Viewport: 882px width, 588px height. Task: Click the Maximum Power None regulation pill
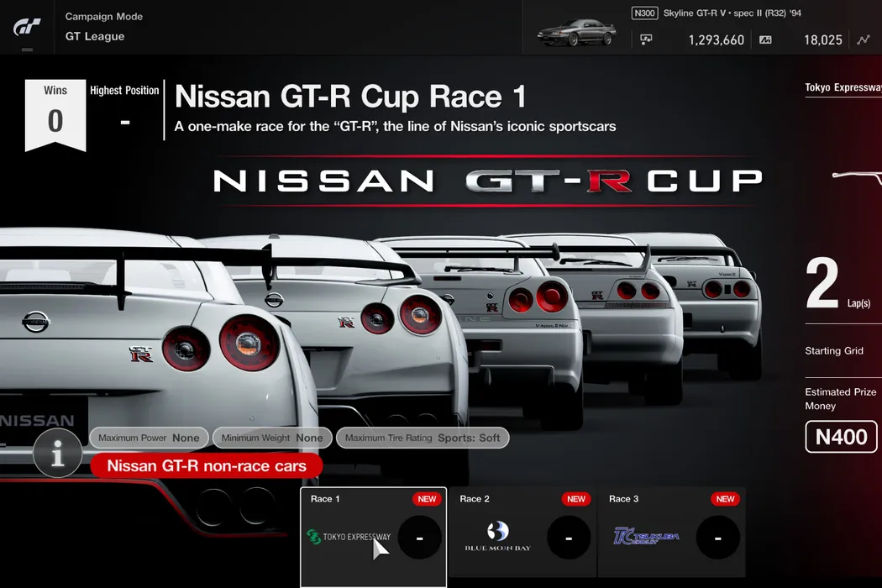click(149, 438)
